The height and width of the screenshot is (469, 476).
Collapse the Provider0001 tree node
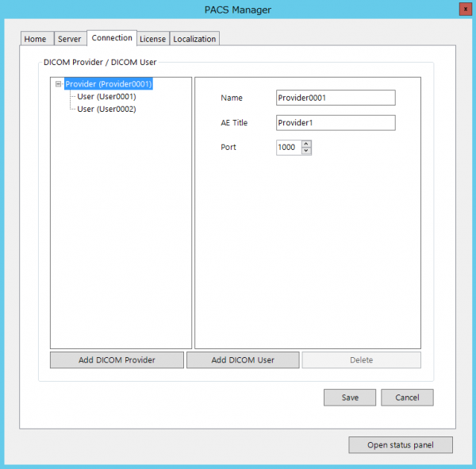coord(59,84)
